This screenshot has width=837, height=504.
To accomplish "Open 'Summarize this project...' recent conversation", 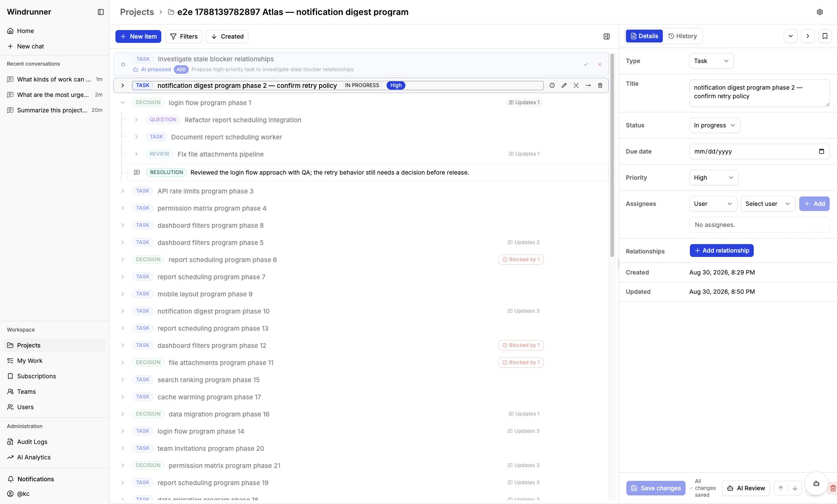I will point(54,110).
